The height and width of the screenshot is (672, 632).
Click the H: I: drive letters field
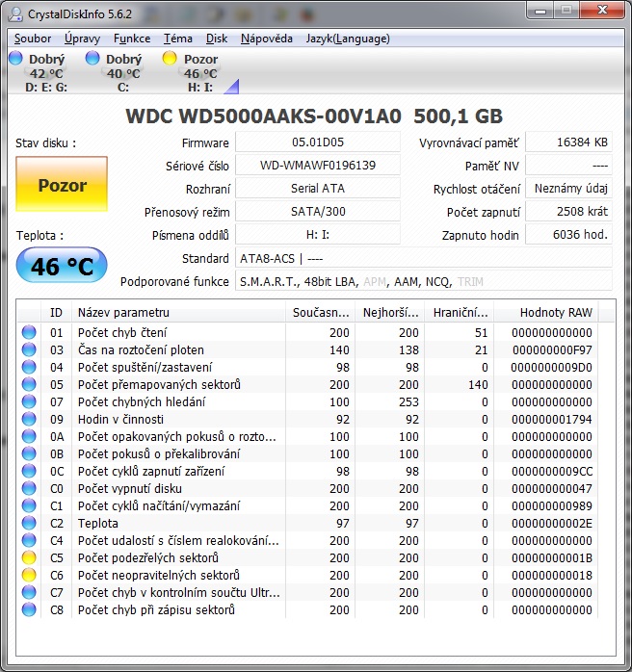(x=318, y=235)
